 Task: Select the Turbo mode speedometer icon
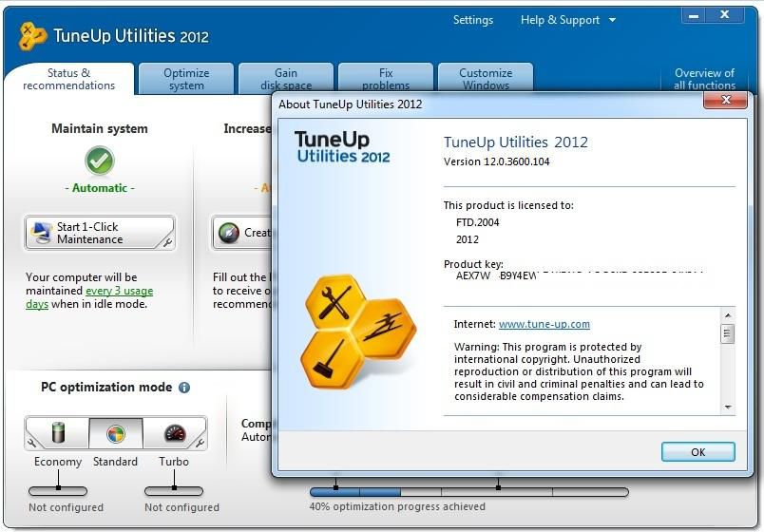175,433
